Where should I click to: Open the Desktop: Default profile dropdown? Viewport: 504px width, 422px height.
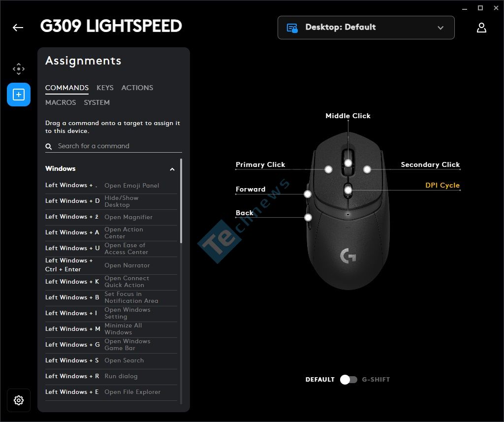coord(366,28)
